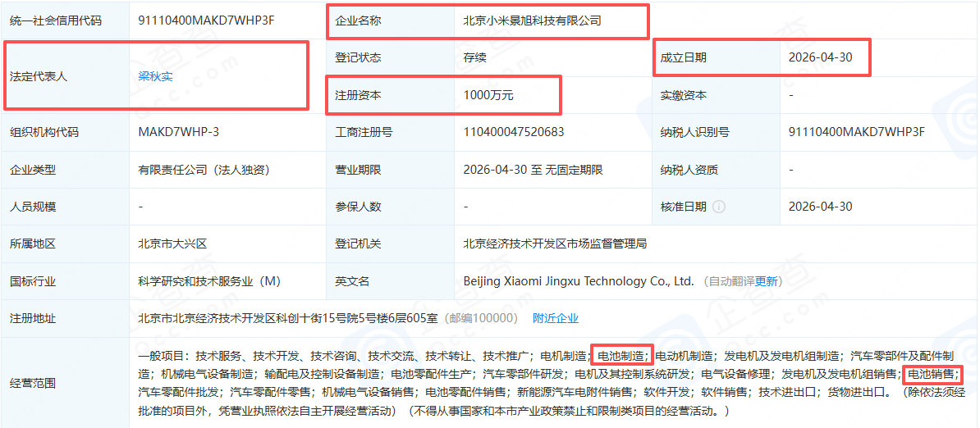Click the 纳税人识别号 label
980x428 pixels.
pyautogui.click(x=694, y=132)
